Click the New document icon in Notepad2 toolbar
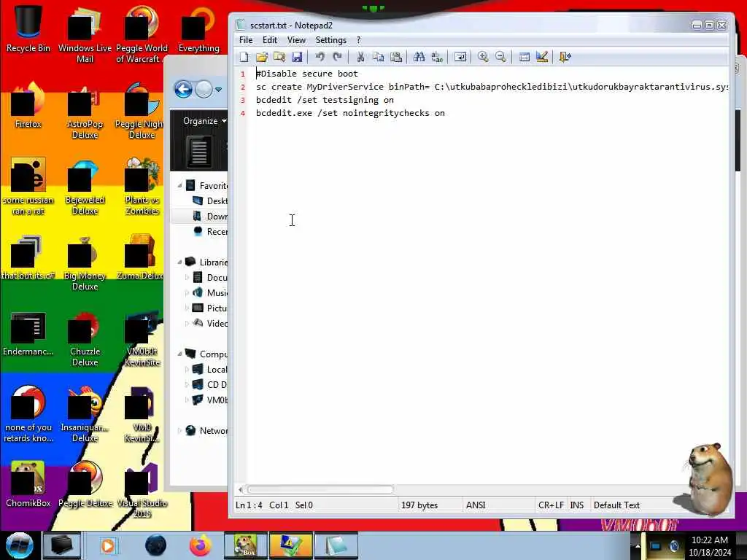Screen dimensions: 747x560 [x=244, y=57]
